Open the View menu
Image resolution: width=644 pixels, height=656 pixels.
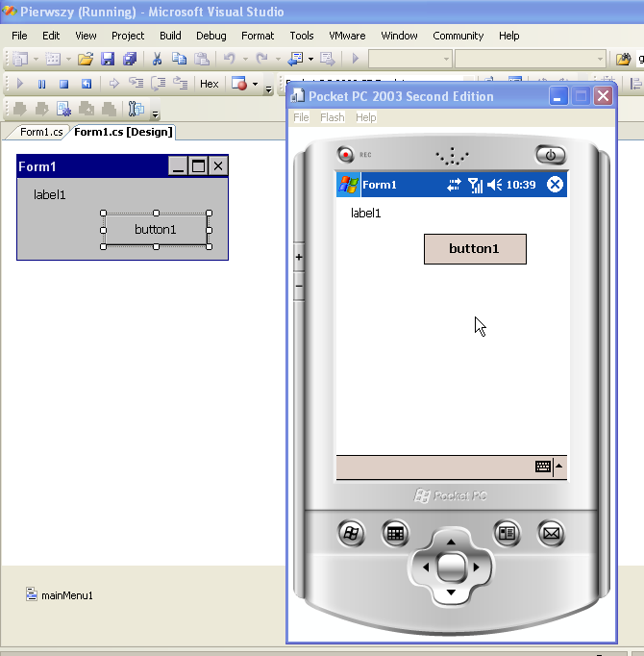(86, 36)
